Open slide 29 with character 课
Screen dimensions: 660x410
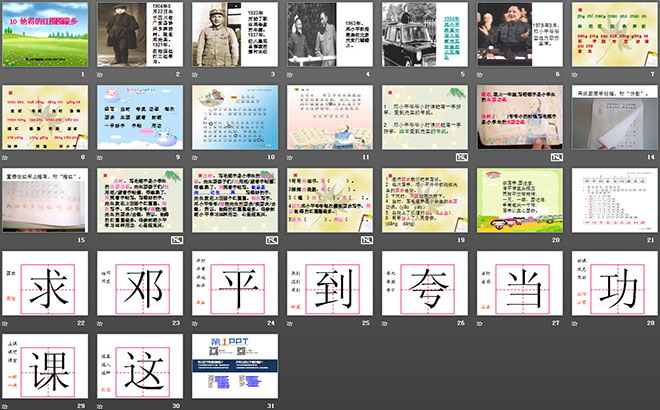(x=45, y=366)
